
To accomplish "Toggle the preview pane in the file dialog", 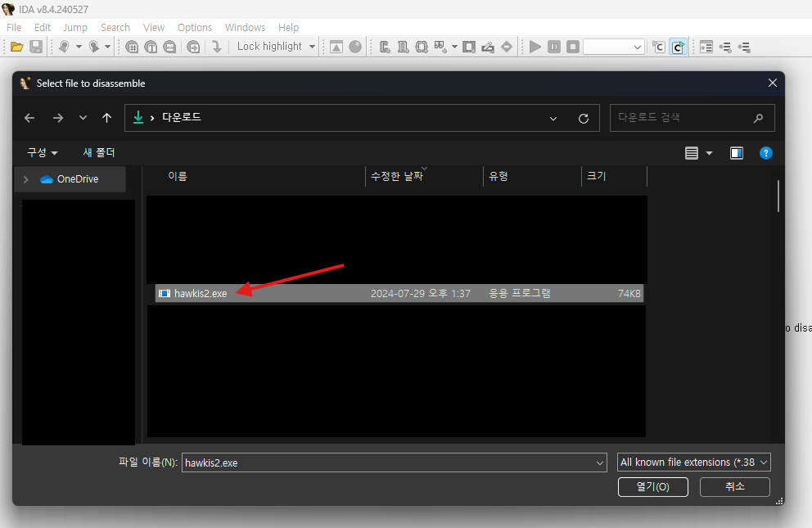I will tap(736, 153).
